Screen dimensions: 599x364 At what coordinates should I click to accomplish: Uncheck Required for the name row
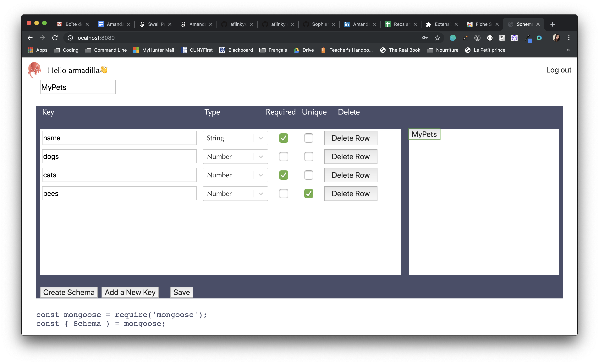point(283,138)
